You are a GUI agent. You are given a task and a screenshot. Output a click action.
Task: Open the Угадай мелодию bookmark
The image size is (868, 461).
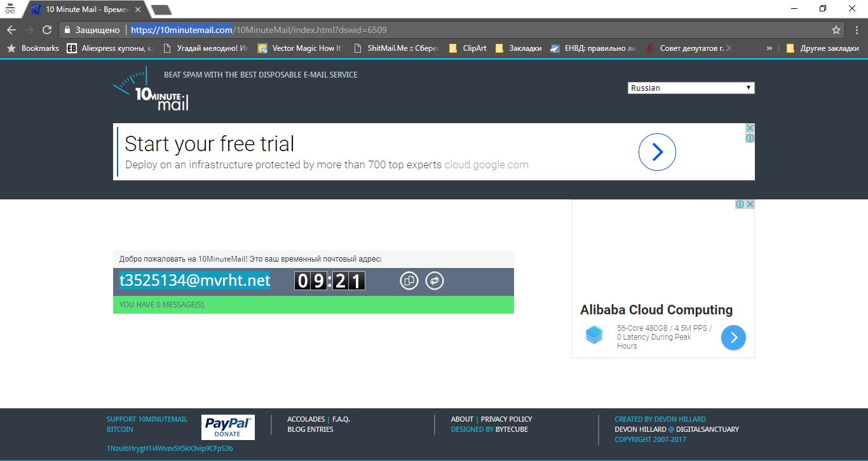tap(205, 48)
